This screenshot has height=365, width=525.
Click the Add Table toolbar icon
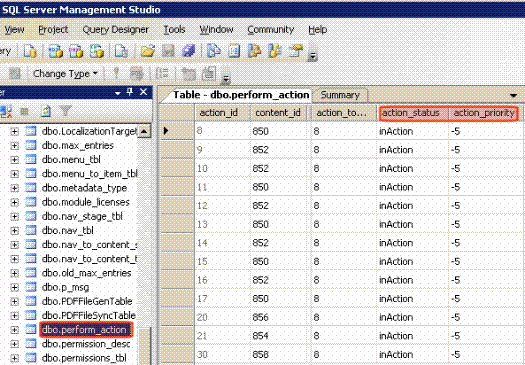(189, 73)
